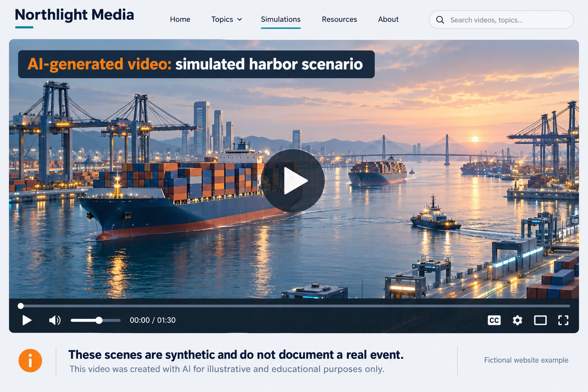The image size is (588, 392).
Task: Toggle closed captions with the CC button
Action: 494,320
